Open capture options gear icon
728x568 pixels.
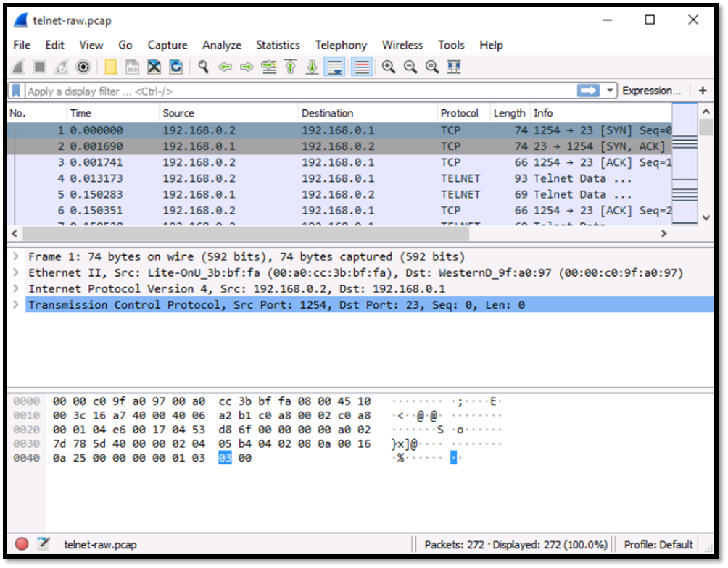(83, 67)
